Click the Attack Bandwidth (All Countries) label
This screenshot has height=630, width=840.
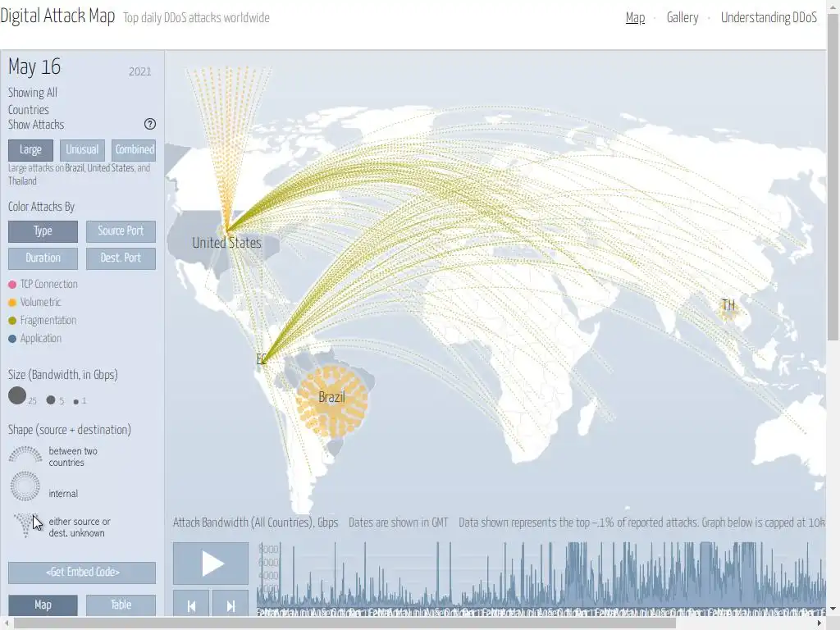(256, 523)
